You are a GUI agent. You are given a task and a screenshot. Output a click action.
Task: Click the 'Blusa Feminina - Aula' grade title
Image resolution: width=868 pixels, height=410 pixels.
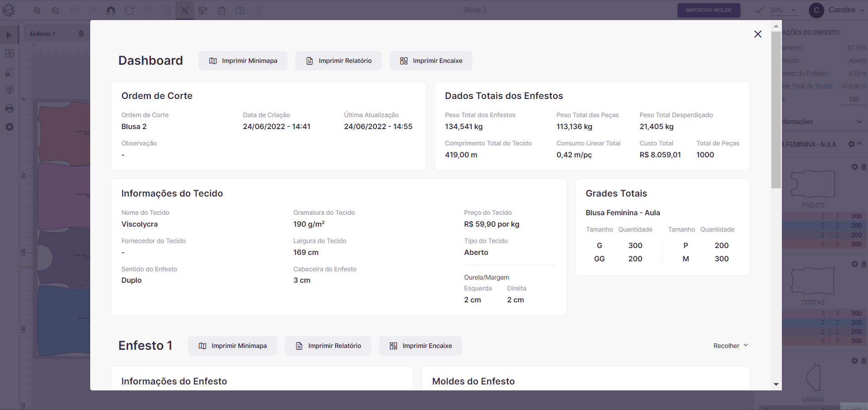tap(623, 213)
